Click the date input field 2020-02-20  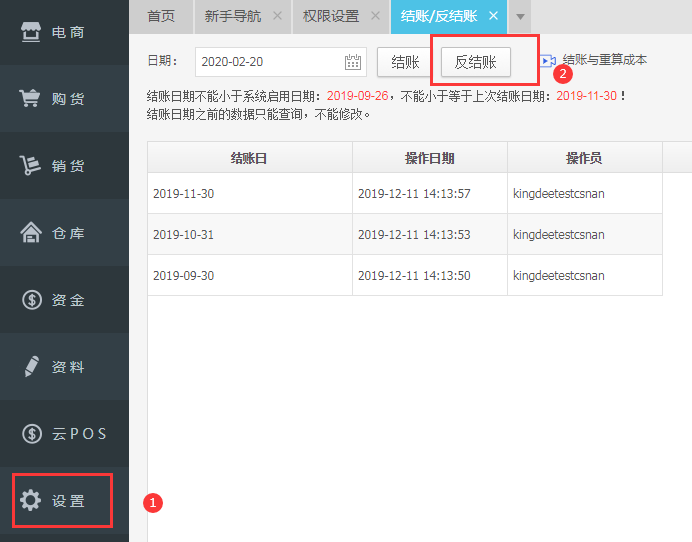(x=268, y=62)
